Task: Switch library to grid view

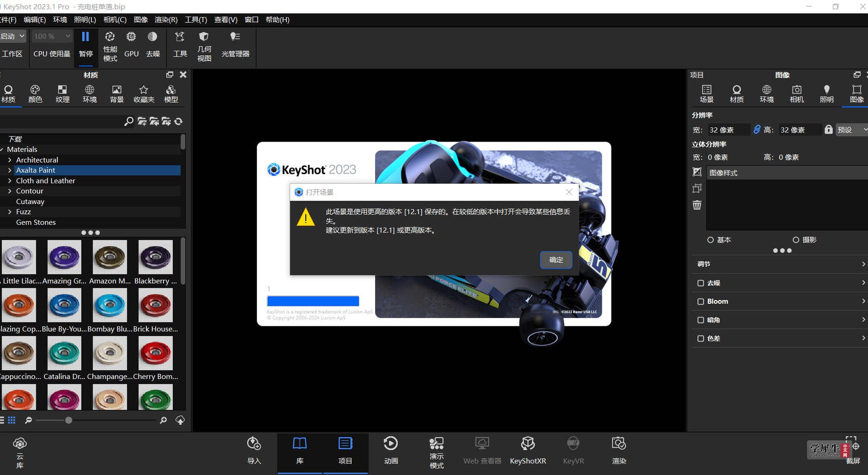Action: click(12, 420)
